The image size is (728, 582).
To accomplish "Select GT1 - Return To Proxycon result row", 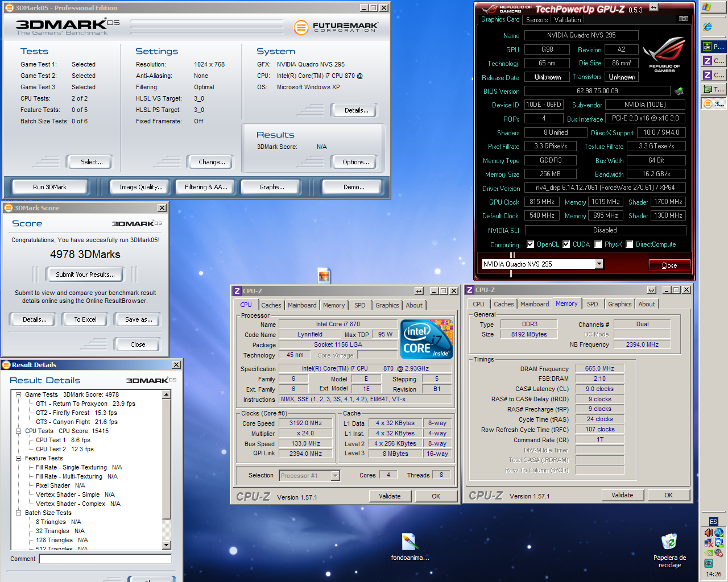I will click(x=85, y=404).
